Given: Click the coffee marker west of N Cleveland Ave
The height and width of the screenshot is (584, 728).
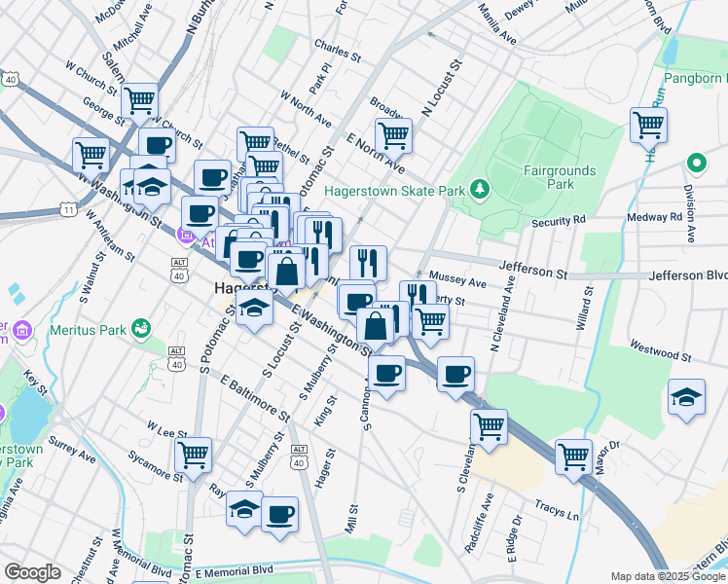Looking at the screenshot, I should click(x=455, y=376).
